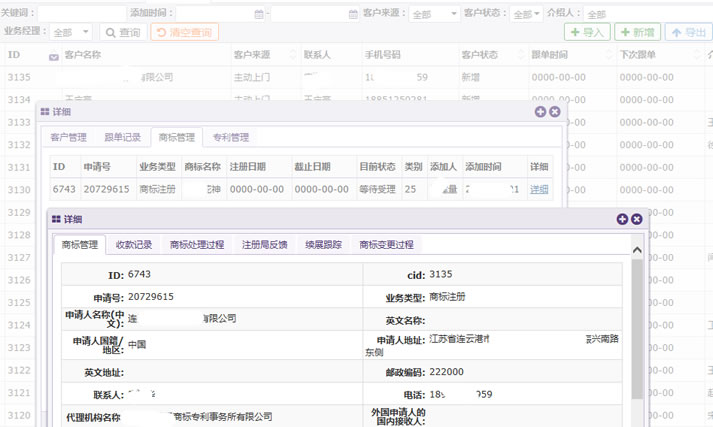Maximize the upper 详细 dialog with plus icon
The width and height of the screenshot is (713, 427).
tap(541, 112)
